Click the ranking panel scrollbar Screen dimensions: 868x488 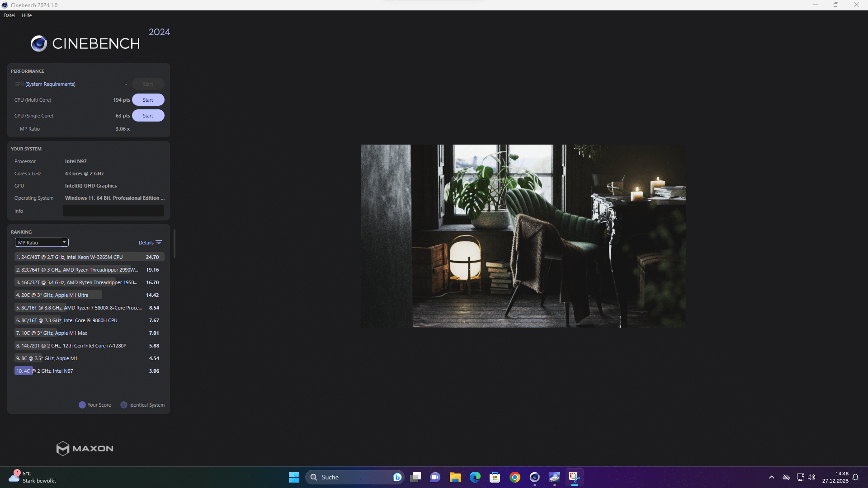[x=175, y=244]
